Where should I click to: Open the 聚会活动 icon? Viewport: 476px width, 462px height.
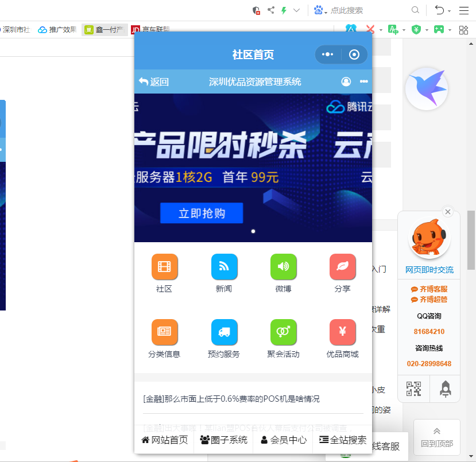pyautogui.click(x=283, y=332)
